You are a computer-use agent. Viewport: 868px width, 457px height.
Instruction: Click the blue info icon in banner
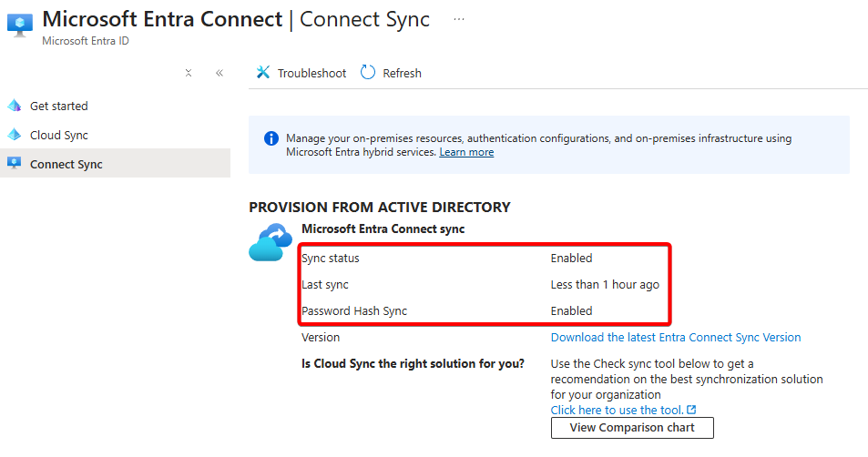click(271, 138)
